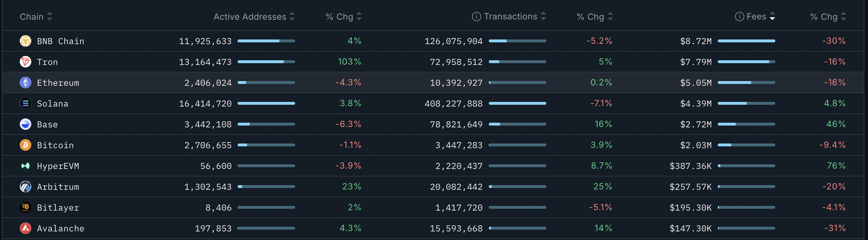Click the Ethereum logo icon

pos(26,83)
